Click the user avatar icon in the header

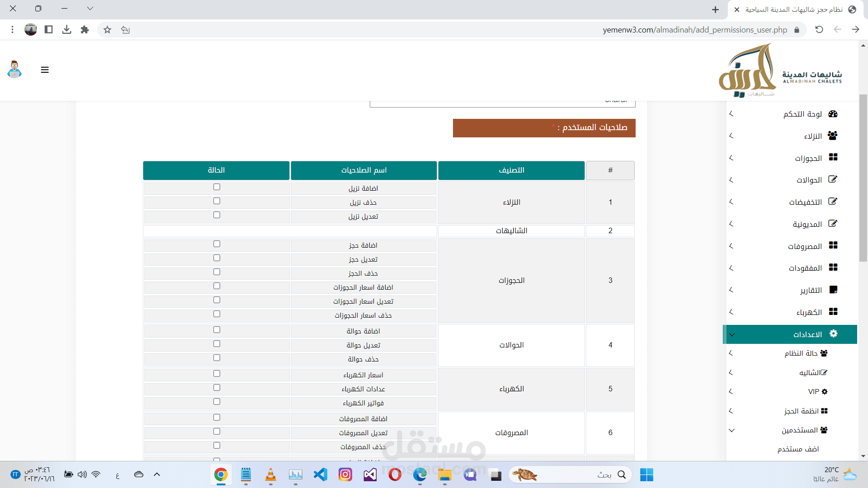tap(14, 70)
